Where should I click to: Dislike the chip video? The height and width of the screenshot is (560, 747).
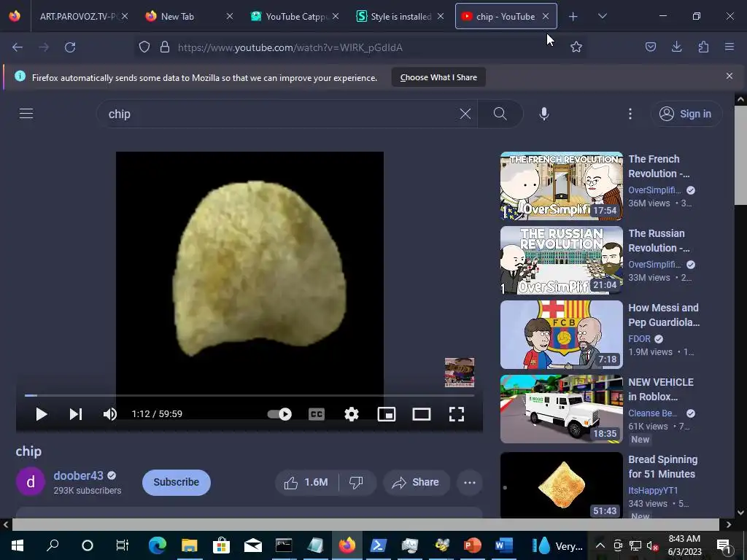click(356, 483)
